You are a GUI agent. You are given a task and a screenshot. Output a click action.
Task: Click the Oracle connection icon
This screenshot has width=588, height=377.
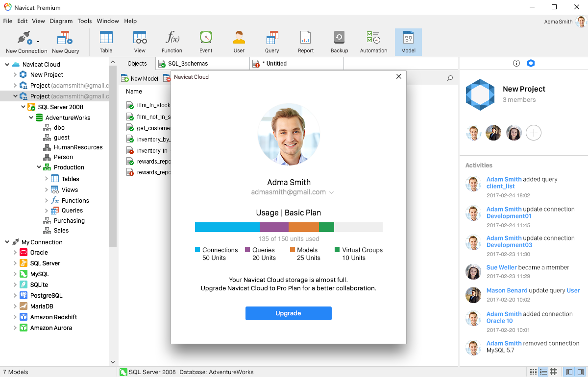[23, 253]
